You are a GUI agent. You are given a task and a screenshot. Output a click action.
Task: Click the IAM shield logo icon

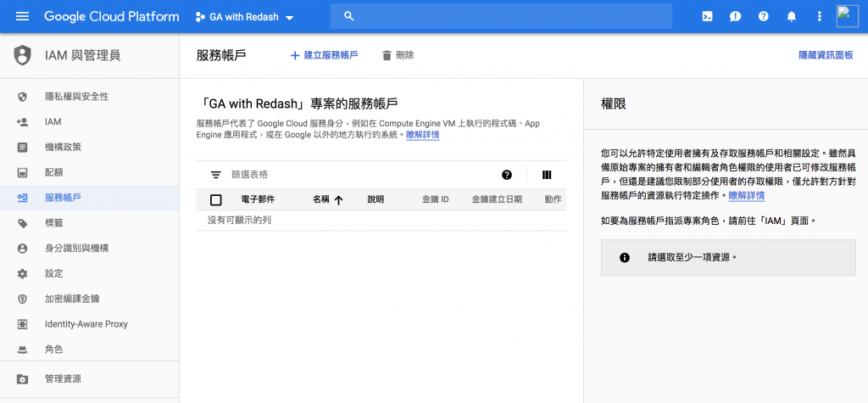click(22, 55)
